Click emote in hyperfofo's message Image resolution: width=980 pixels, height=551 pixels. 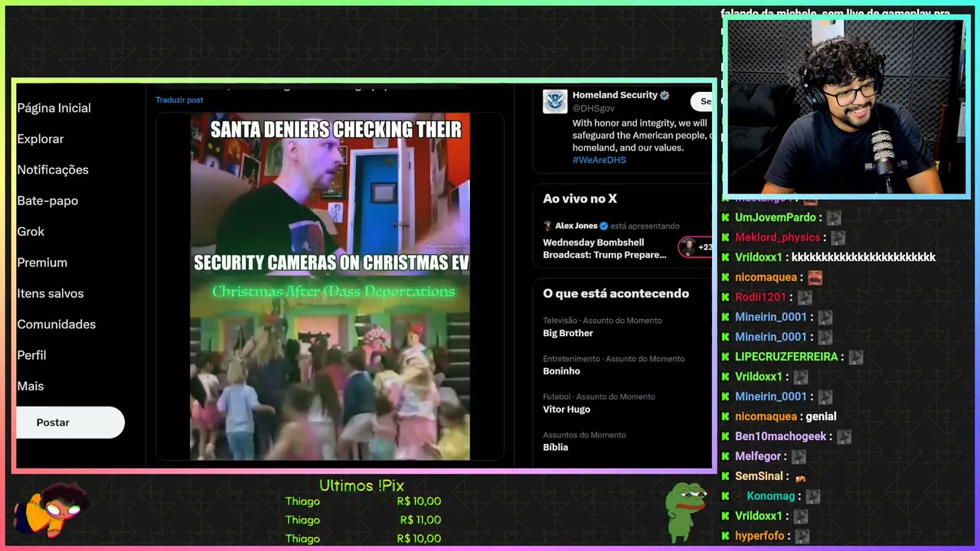pyautogui.click(x=802, y=536)
